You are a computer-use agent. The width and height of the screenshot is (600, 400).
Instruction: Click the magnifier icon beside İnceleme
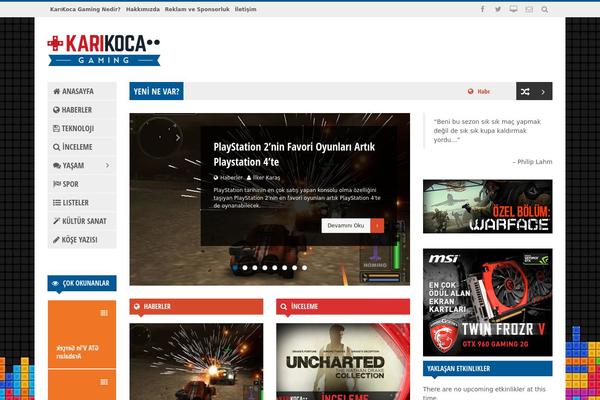coord(56,147)
